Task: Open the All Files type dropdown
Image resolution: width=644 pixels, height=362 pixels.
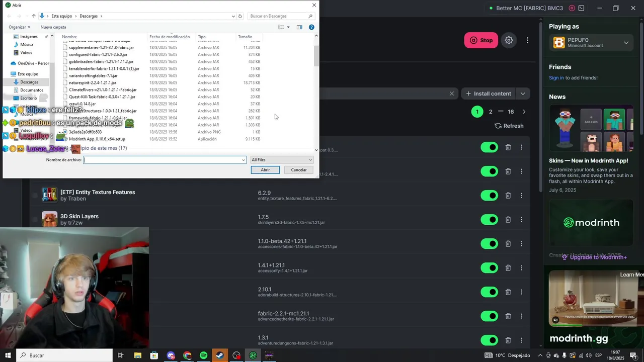Action: (x=282, y=160)
